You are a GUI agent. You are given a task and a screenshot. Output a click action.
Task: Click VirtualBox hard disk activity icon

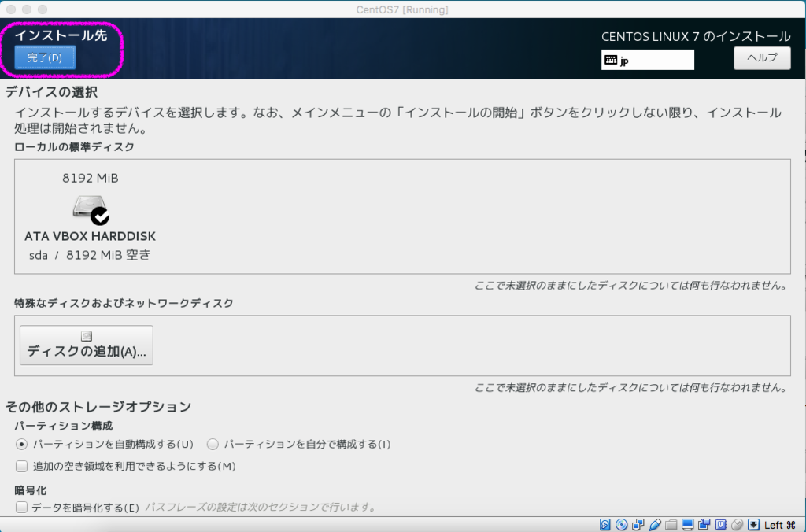(x=605, y=525)
